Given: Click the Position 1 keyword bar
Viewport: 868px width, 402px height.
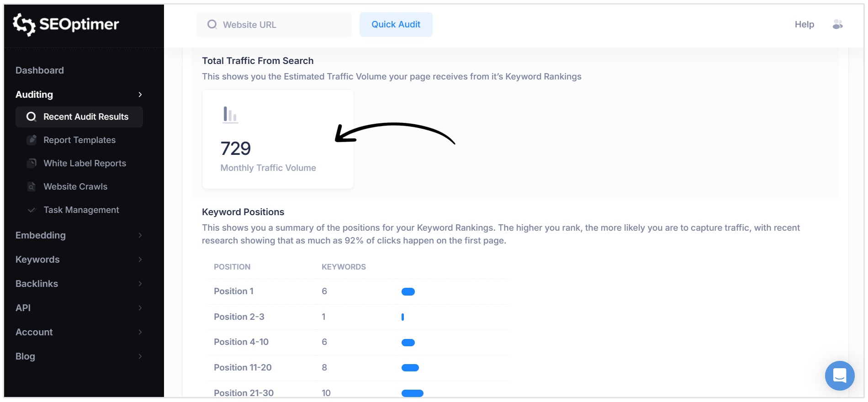Looking at the screenshot, I should 408,292.
